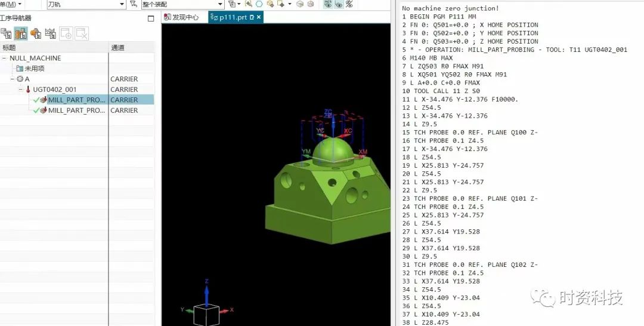Select the highlighted MILL_PART_PRO operation row
This screenshot has height=326, width=644.
click(x=77, y=100)
